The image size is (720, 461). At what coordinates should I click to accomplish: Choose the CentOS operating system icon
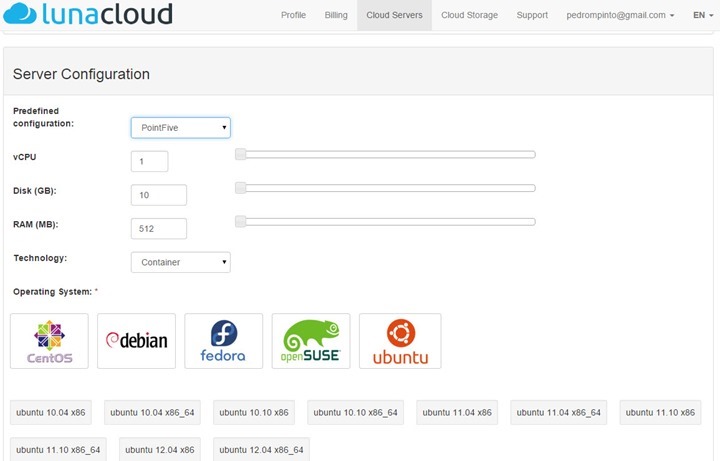pos(49,341)
